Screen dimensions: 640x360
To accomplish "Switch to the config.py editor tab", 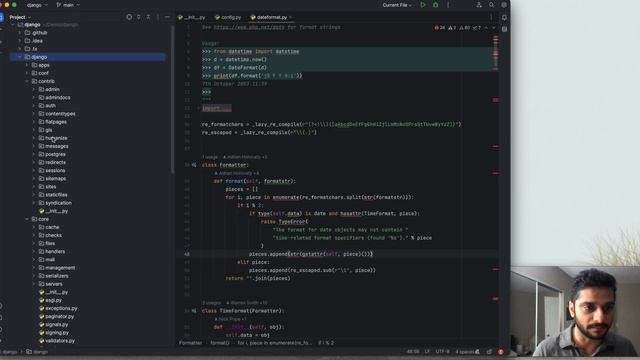I will coord(228,17).
